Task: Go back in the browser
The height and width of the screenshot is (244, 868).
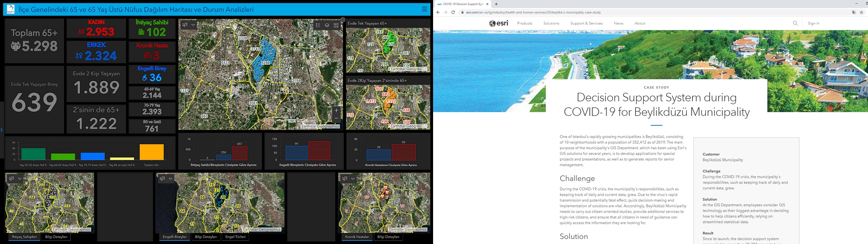Action: pos(438,12)
